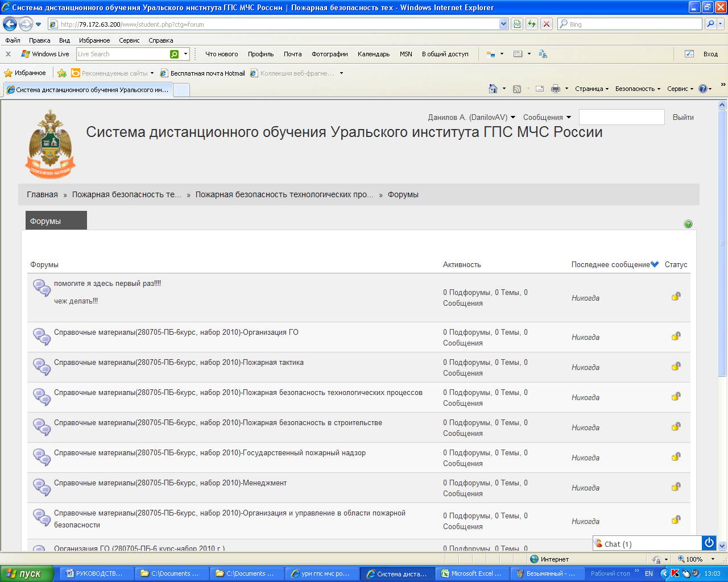Click the Chat power button icon

click(709, 543)
